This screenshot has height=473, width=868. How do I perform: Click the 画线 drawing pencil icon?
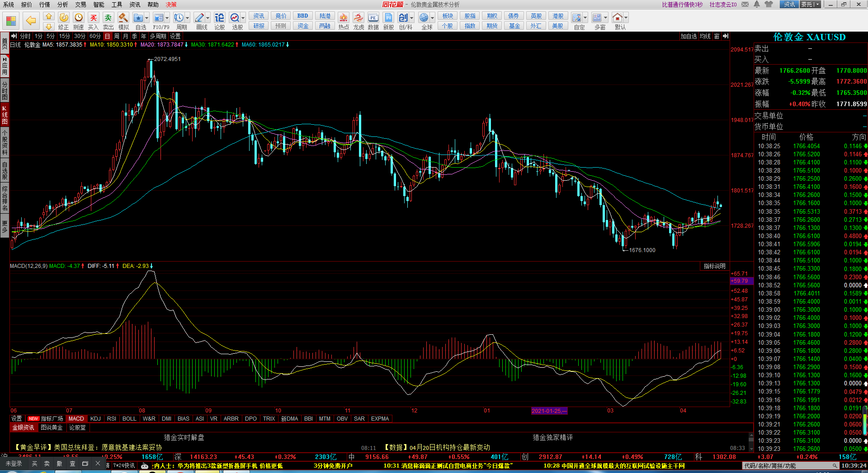point(199,18)
